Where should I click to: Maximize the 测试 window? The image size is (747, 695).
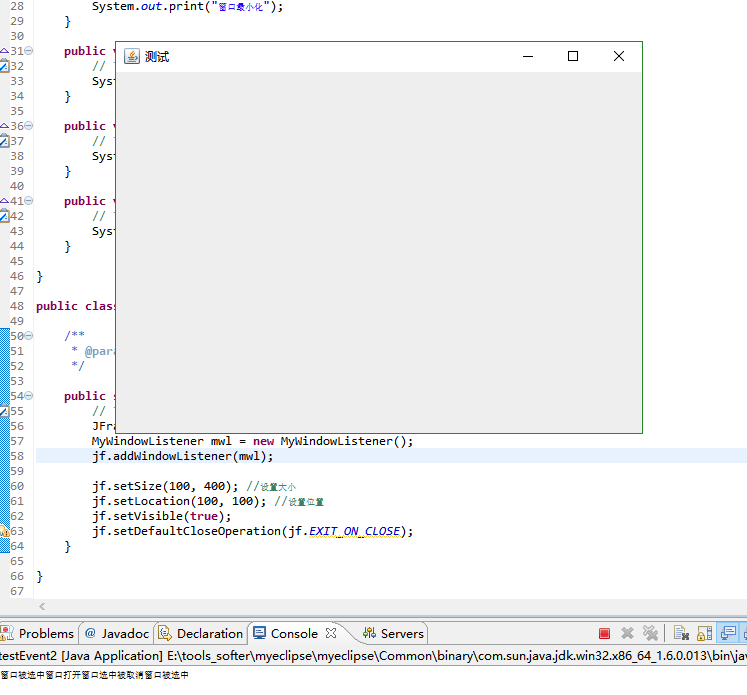pos(573,56)
